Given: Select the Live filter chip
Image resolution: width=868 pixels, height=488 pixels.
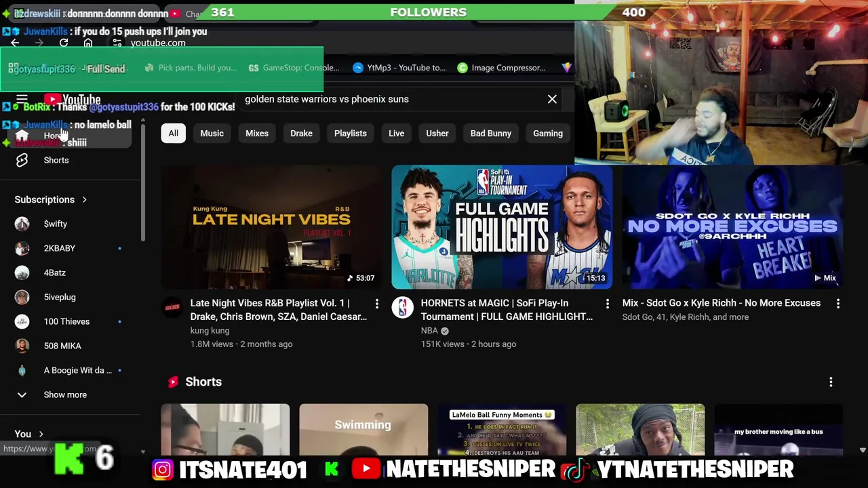Looking at the screenshot, I should pyautogui.click(x=397, y=134).
